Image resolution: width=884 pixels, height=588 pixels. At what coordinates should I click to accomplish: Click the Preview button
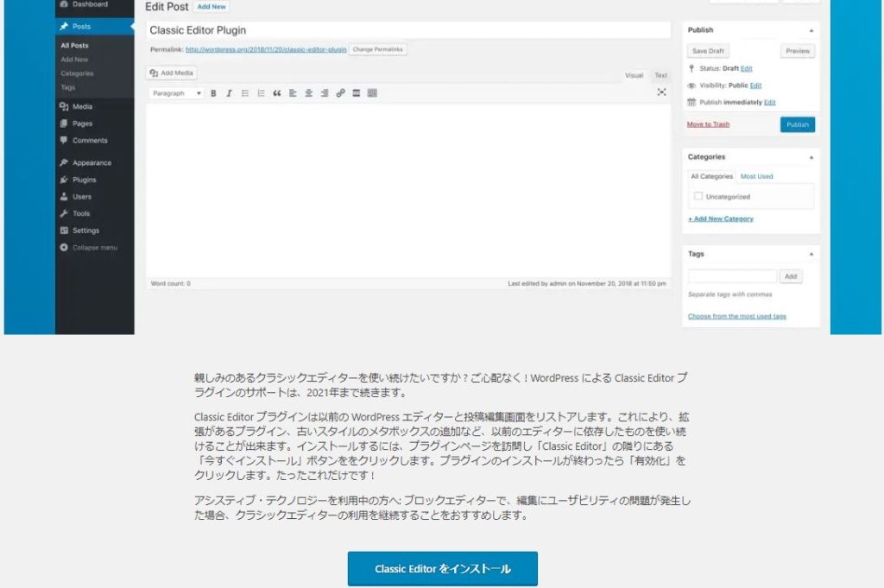coord(798,51)
